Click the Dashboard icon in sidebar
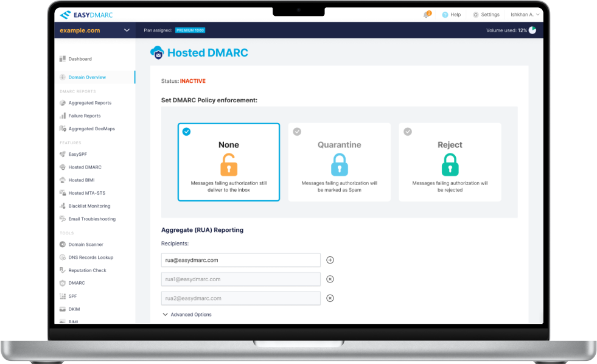Viewport: 597px width, 364px height. point(63,58)
